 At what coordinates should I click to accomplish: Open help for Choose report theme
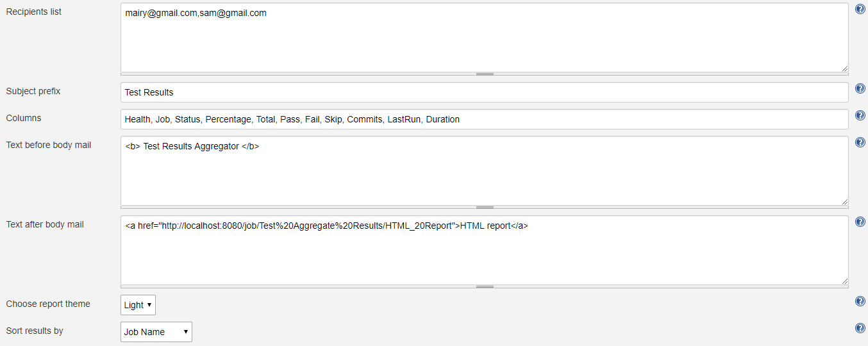click(x=860, y=301)
